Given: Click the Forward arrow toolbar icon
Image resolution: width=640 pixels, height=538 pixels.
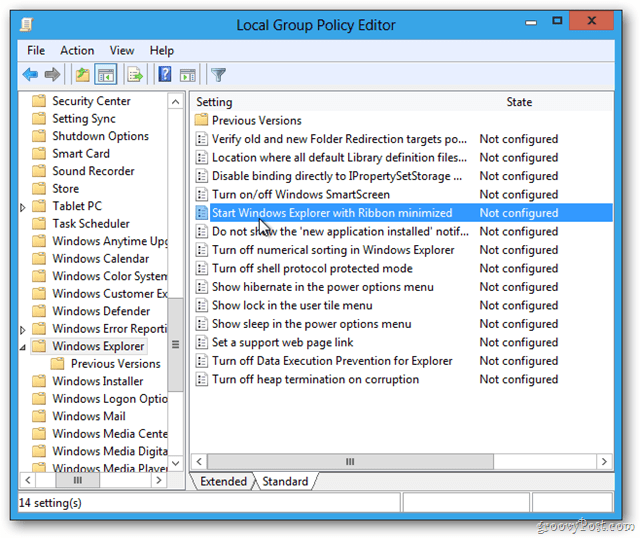Looking at the screenshot, I should [52, 75].
